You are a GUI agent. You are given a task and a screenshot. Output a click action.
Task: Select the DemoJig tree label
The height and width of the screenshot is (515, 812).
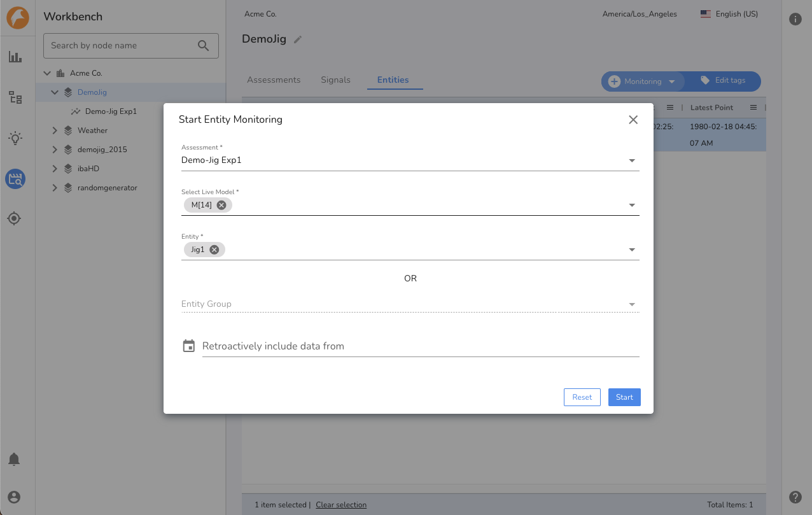point(92,92)
